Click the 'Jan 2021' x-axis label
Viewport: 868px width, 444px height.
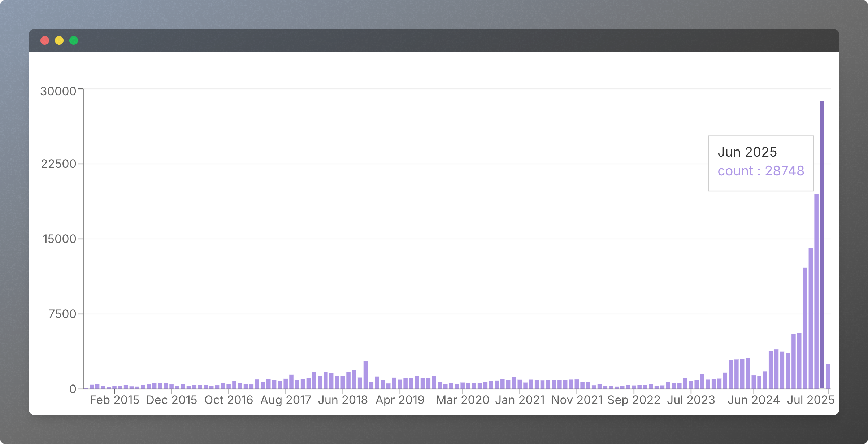tap(520, 400)
